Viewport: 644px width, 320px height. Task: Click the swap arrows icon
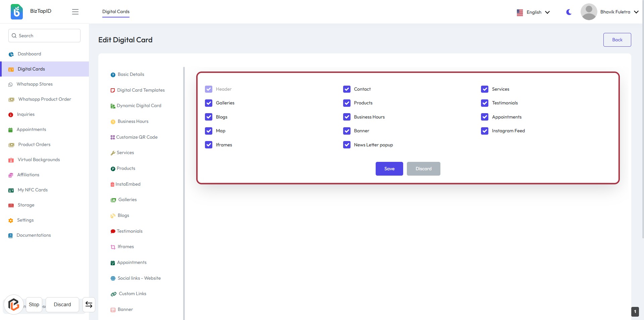coord(89,305)
